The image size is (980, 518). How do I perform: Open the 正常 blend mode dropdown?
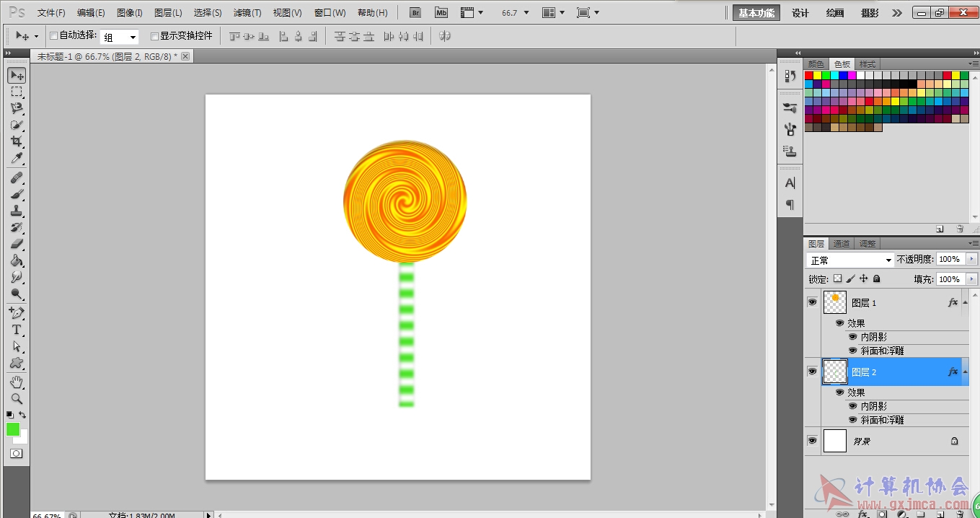(850, 260)
